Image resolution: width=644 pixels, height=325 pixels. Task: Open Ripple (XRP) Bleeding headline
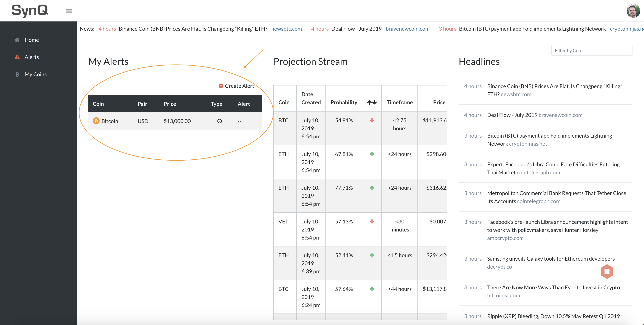(x=553, y=316)
